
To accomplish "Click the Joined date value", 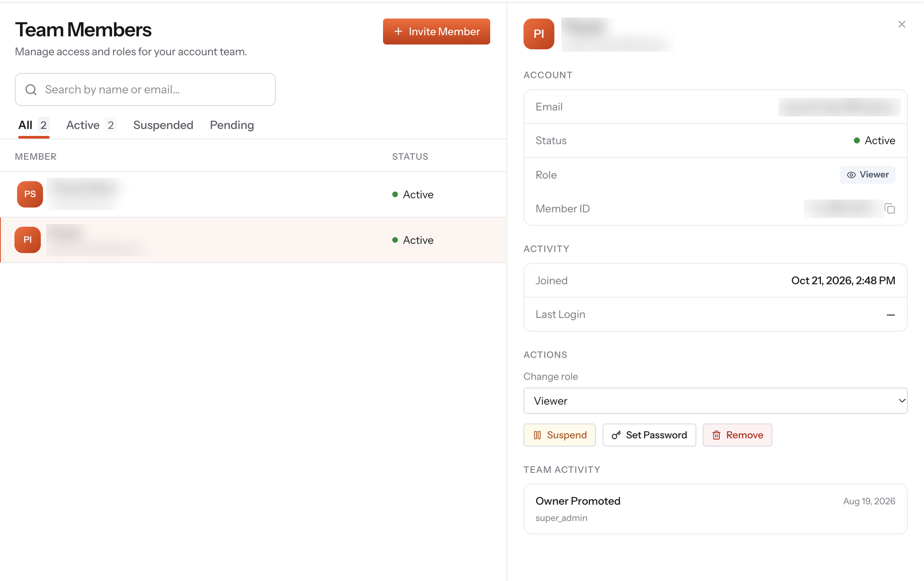I will pyautogui.click(x=843, y=280).
